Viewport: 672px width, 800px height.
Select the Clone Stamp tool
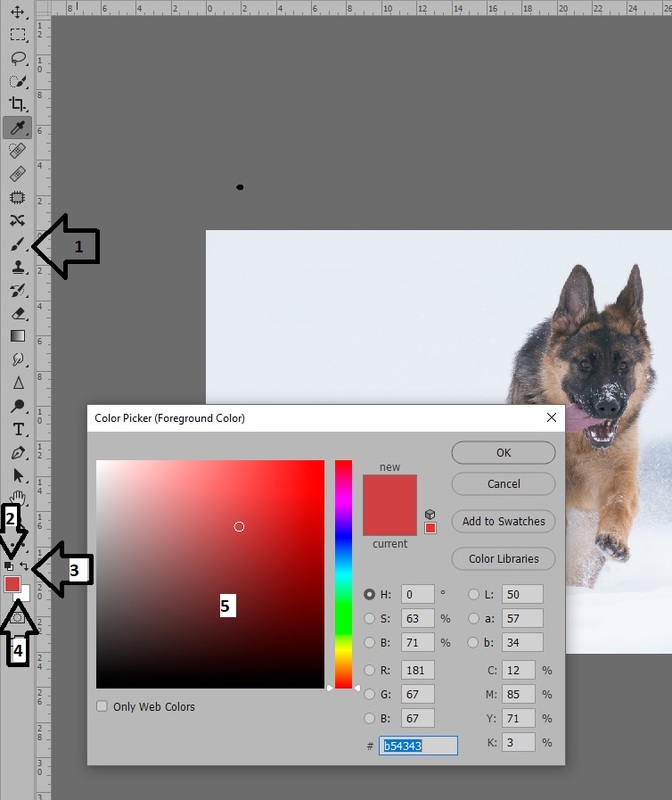tap(18, 267)
